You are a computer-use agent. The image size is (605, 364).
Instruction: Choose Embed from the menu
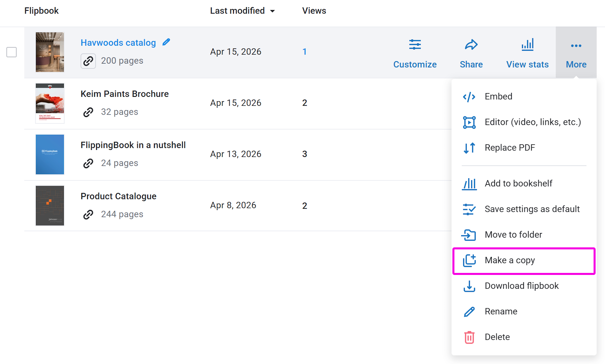498,96
